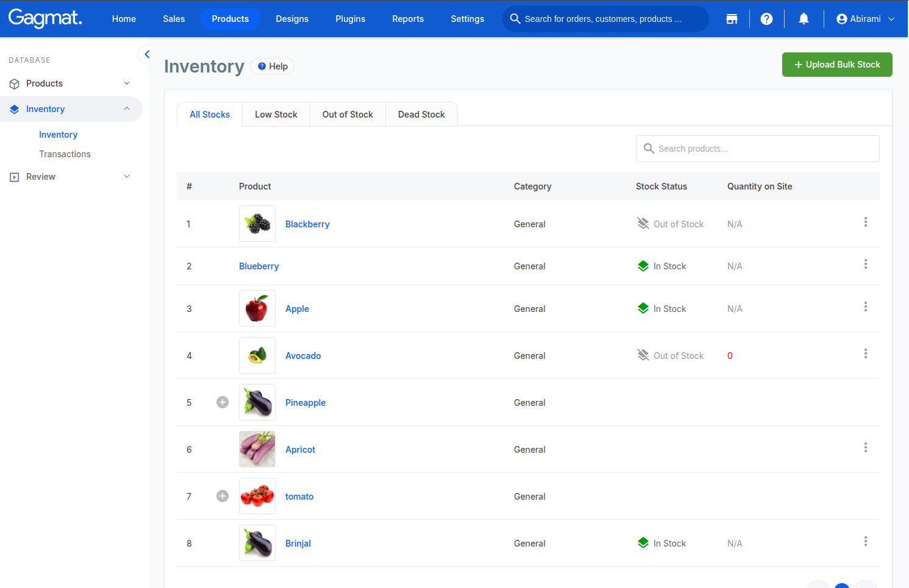Open three-dot menu for Avocado row
Screen dimensions: 909x588
pos(865,353)
